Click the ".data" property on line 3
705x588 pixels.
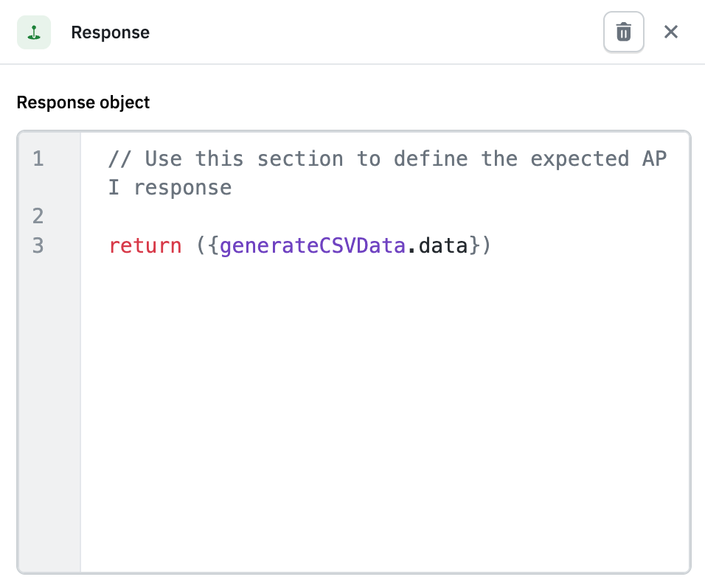click(x=442, y=245)
